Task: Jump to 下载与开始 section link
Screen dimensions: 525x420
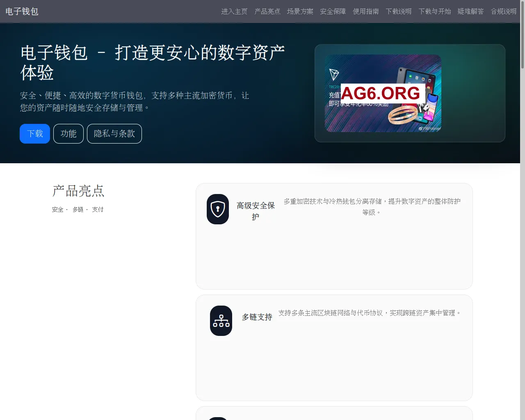Action: (434, 11)
